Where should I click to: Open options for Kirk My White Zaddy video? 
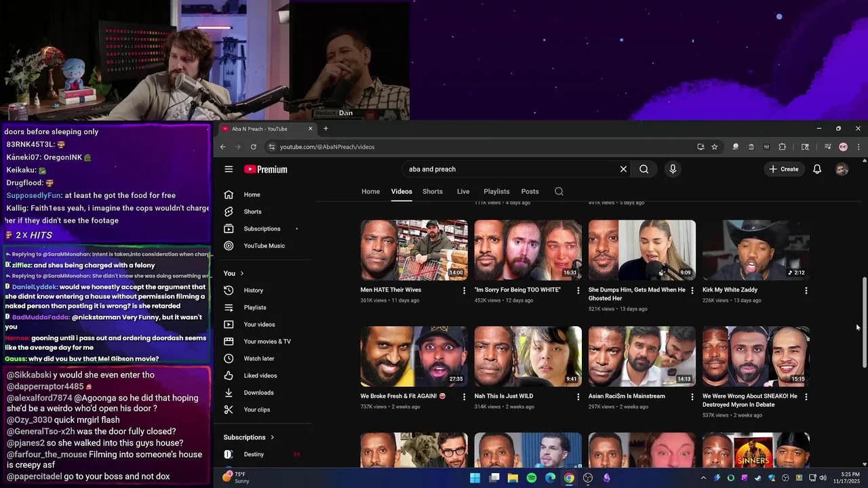[x=806, y=291]
